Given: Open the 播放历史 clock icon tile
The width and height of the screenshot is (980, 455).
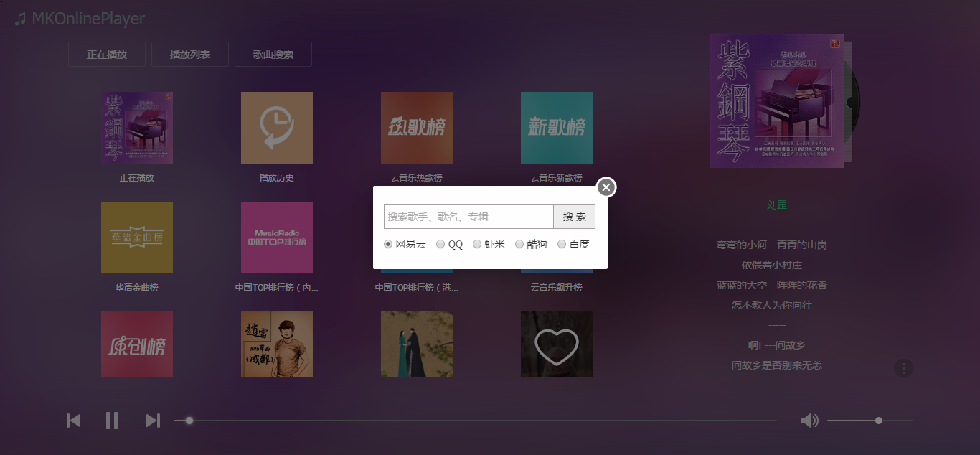Looking at the screenshot, I should [x=277, y=128].
